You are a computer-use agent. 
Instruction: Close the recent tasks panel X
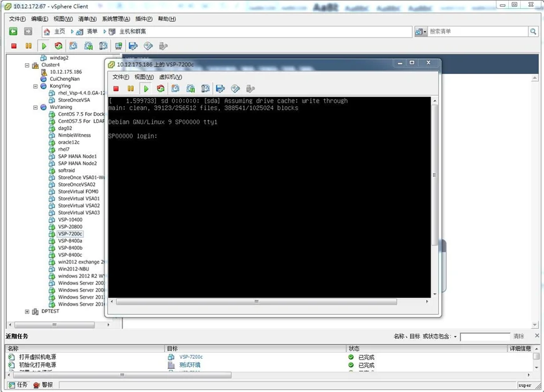[x=537, y=336]
